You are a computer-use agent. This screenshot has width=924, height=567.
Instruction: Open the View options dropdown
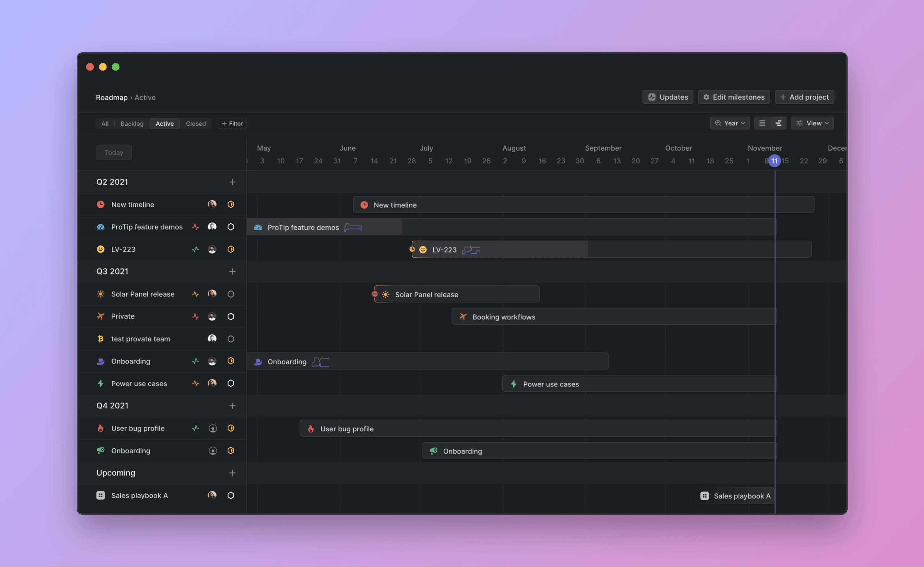pos(812,123)
